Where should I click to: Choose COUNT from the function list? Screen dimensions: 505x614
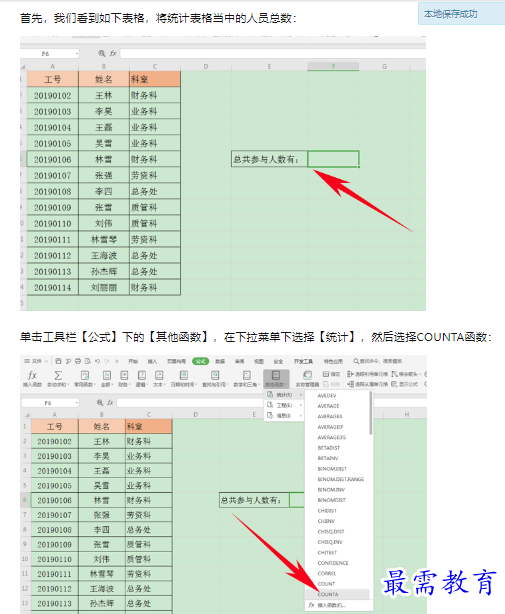(x=326, y=584)
